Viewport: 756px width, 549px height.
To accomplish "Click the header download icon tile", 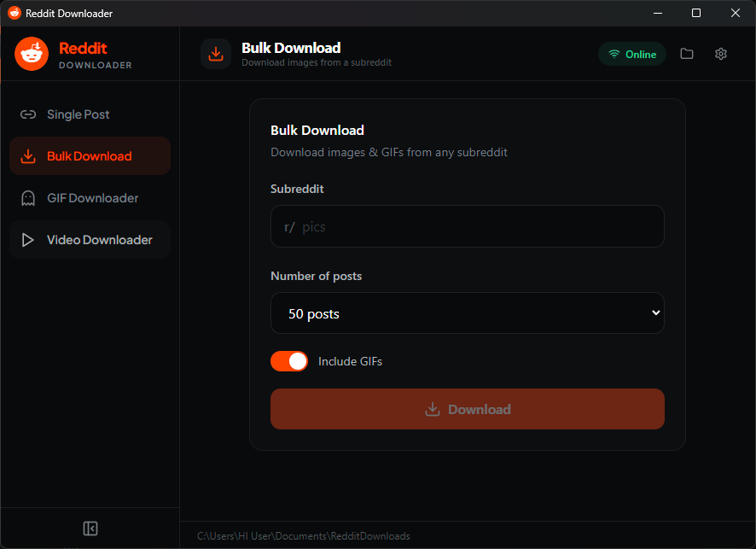I will click(x=216, y=54).
